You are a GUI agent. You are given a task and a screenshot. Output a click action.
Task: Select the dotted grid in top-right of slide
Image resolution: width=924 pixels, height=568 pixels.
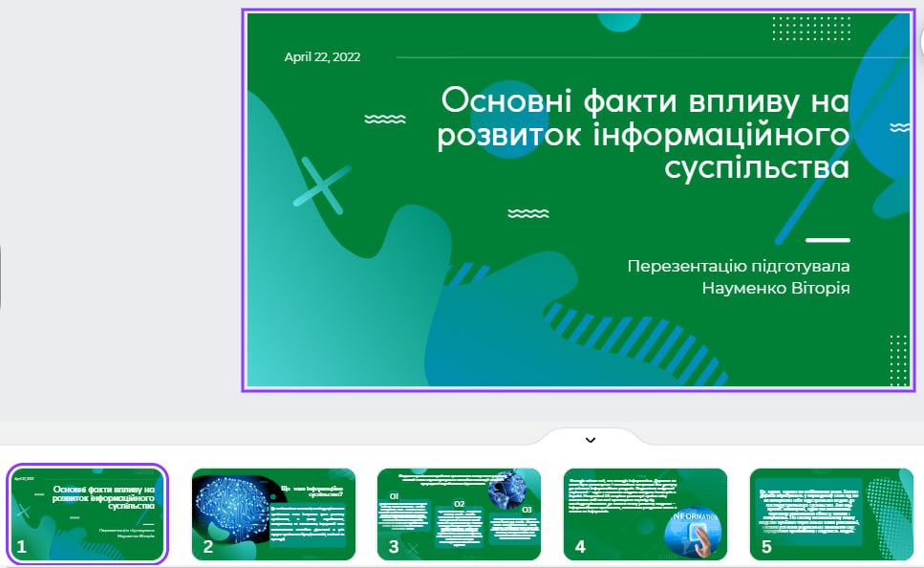click(x=811, y=29)
